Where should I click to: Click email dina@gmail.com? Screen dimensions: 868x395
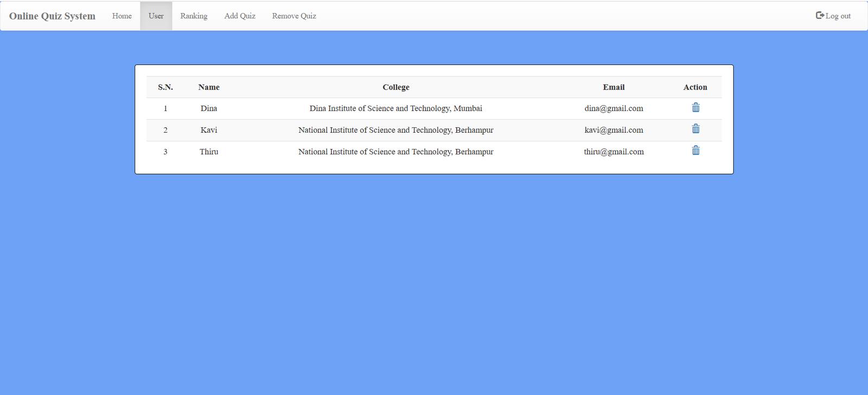coord(614,108)
